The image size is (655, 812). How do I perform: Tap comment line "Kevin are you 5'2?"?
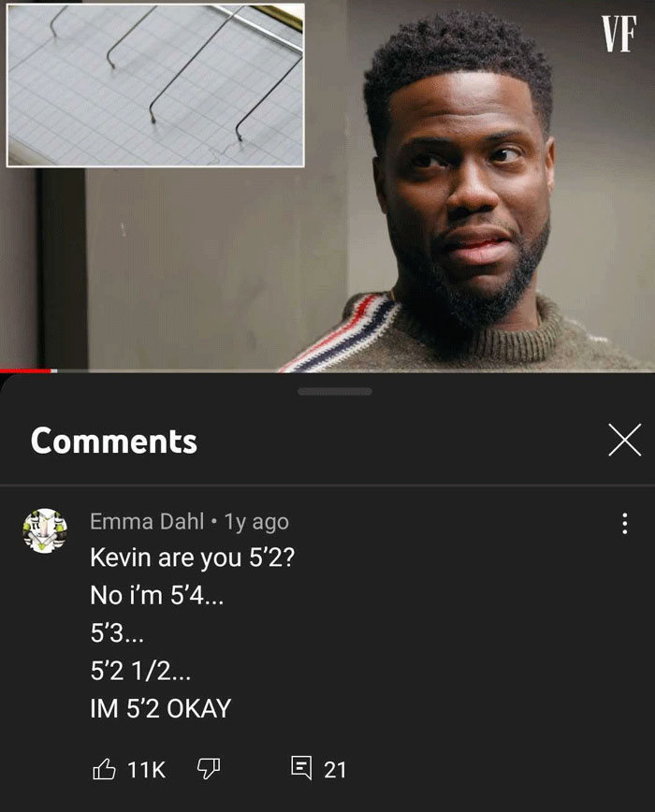click(192, 558)
